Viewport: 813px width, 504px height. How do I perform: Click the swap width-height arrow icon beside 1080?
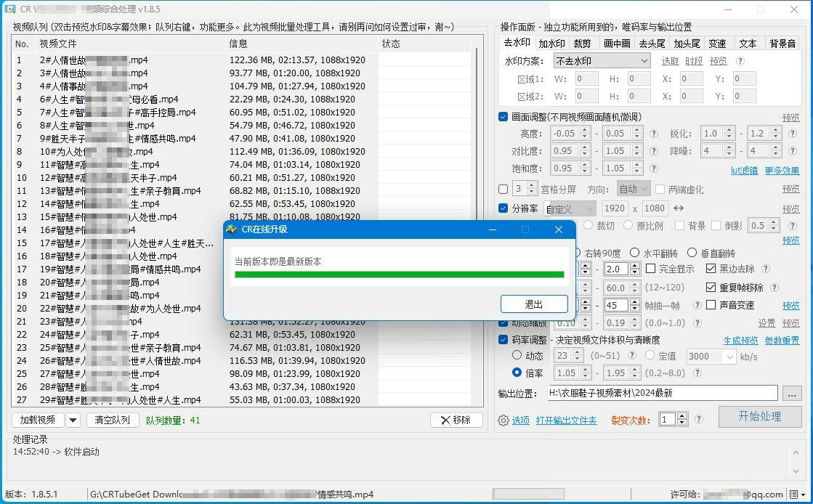pyautogui.click(x=679, y=208)
